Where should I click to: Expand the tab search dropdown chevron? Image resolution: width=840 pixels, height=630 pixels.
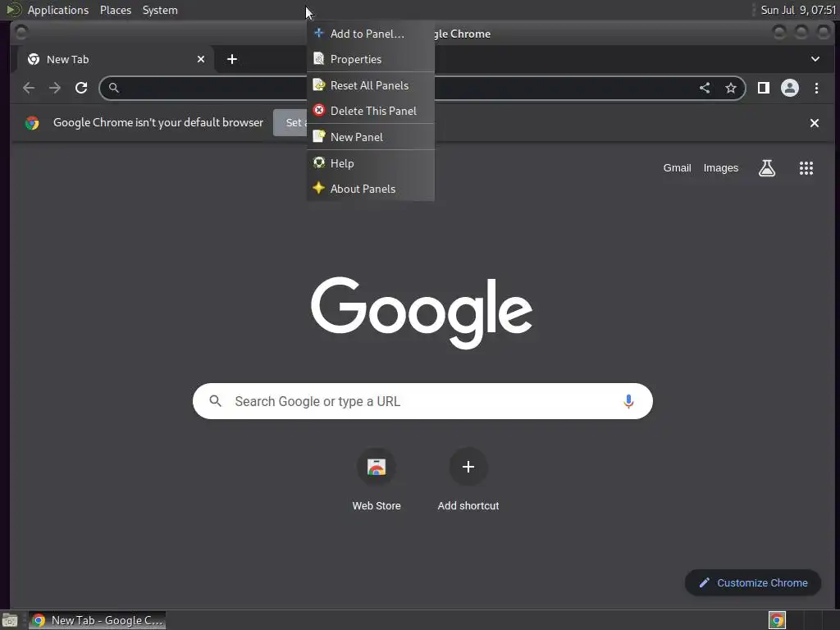pyautogui.click(x=815, y=59)
